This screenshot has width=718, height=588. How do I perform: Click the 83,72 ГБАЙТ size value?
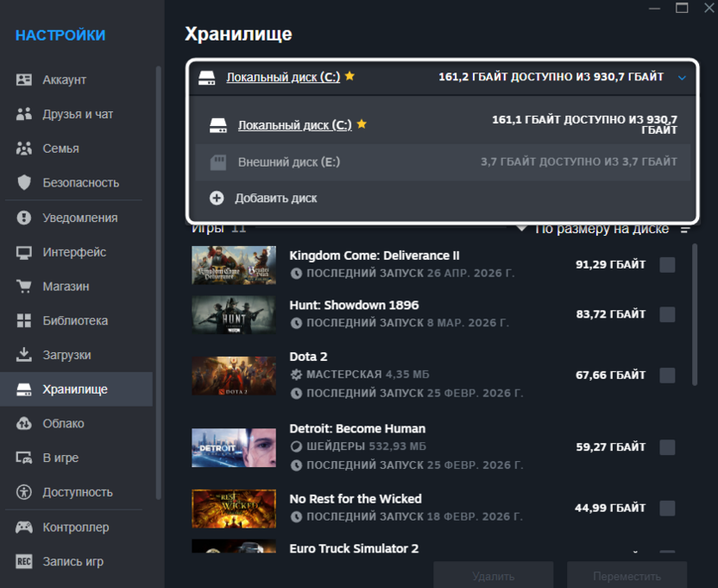[610, 314]
